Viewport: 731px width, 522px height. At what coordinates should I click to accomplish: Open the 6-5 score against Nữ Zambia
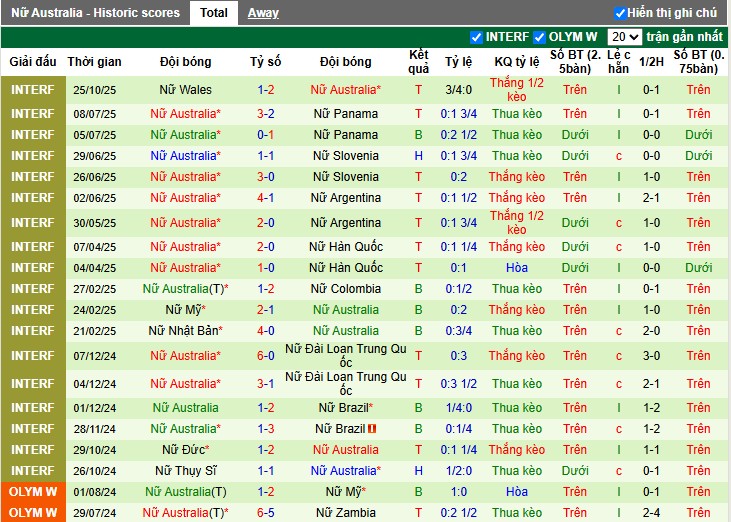265,512
